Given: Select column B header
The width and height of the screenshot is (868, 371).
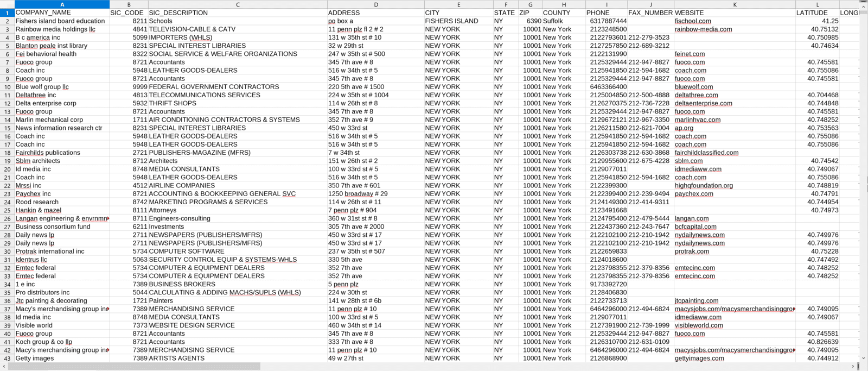Looking at the screenshot, I should pos(129,4).
